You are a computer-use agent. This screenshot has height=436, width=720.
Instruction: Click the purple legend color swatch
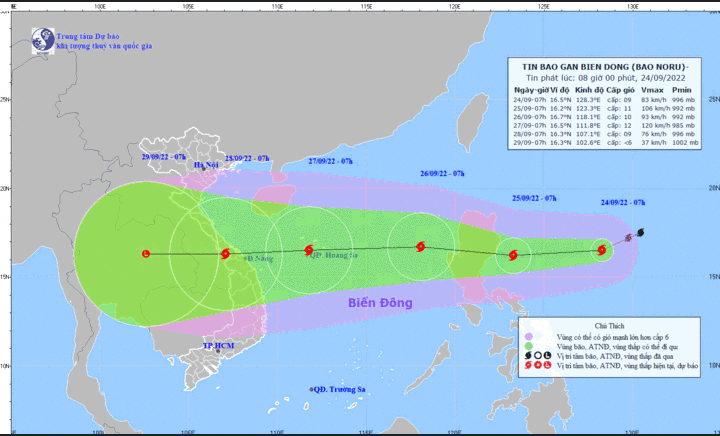[x=528, y=335]
